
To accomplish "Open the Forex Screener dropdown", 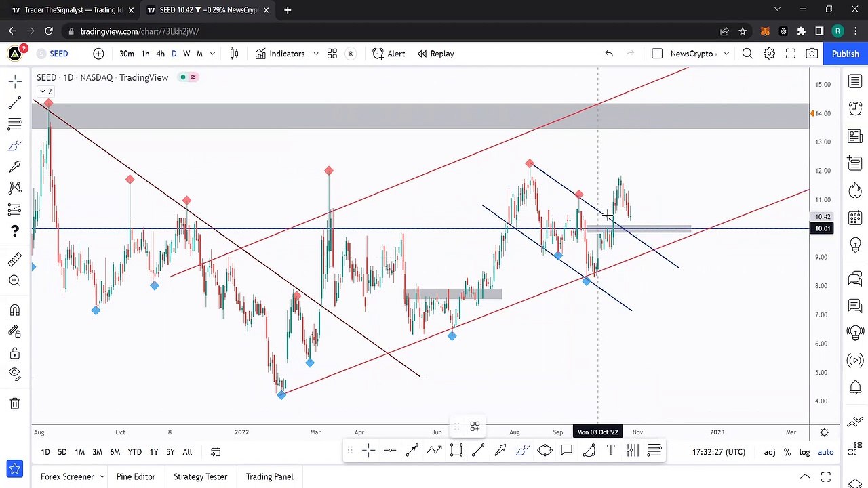I will [x=72, y=476].
